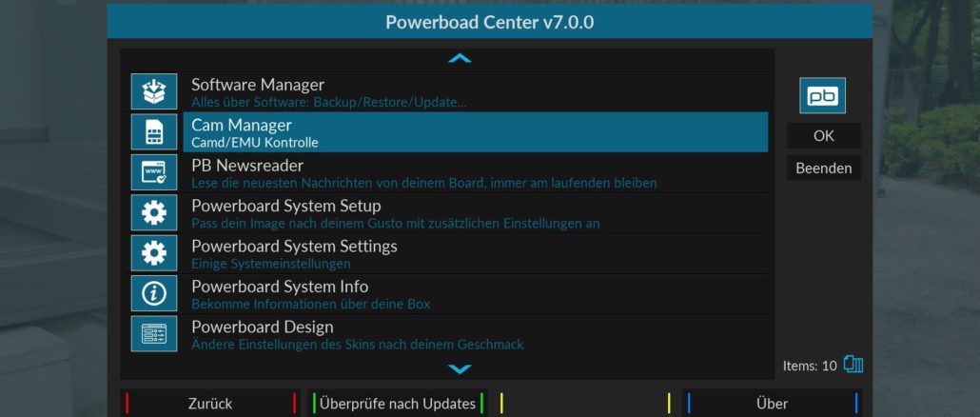The height and width of the screenshot is (417, 980).
Task: Click the red Zurück button
Action: click(x=210, y=404)
